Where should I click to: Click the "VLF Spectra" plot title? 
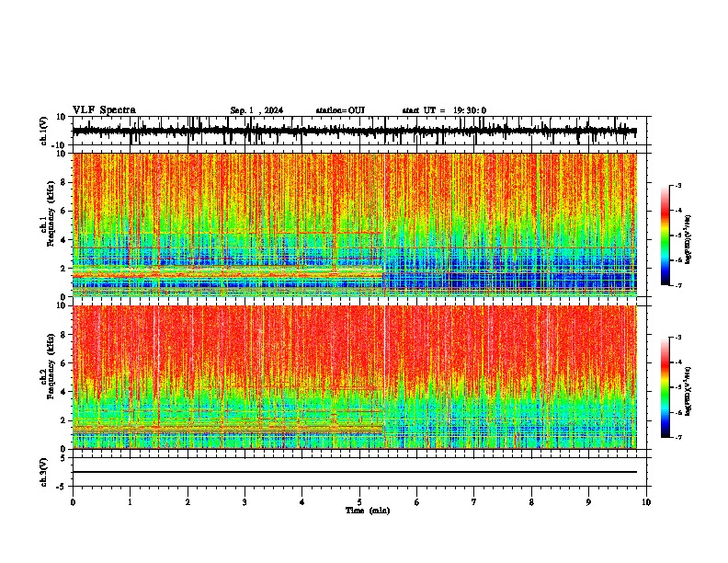(x=104, y=110)
